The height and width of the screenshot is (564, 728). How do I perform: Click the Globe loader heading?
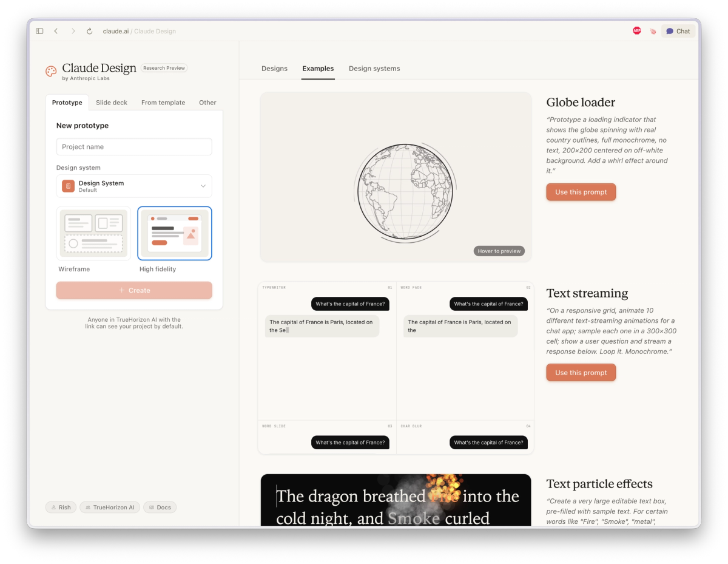pos(581,102)
